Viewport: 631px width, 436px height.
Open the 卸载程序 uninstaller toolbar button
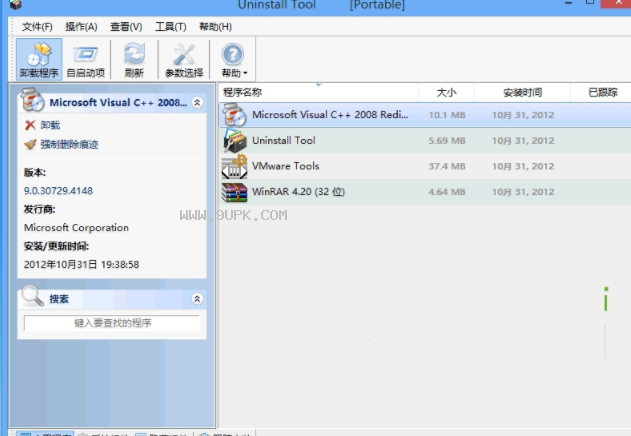[x=39, y=59]
